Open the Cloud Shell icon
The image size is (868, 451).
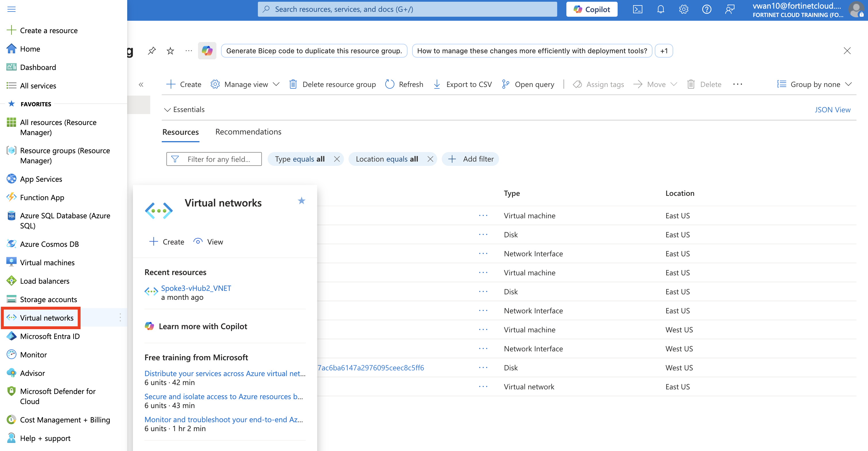(637, 9)
